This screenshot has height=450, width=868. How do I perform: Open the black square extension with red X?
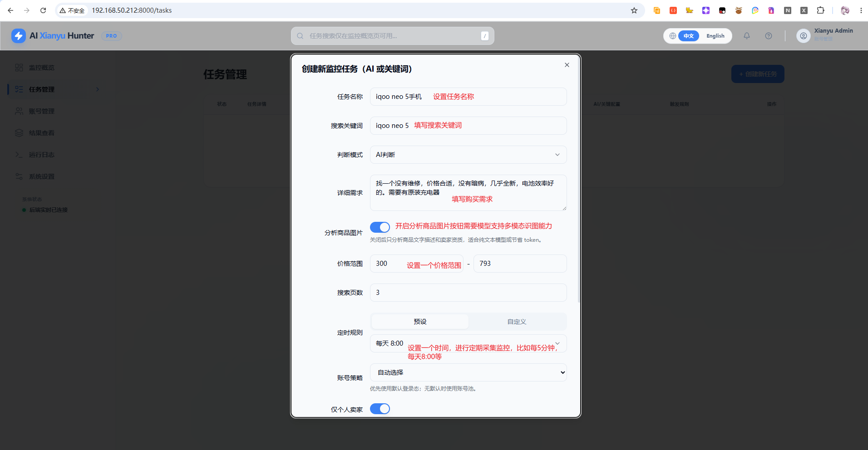[x=722, y=10]
